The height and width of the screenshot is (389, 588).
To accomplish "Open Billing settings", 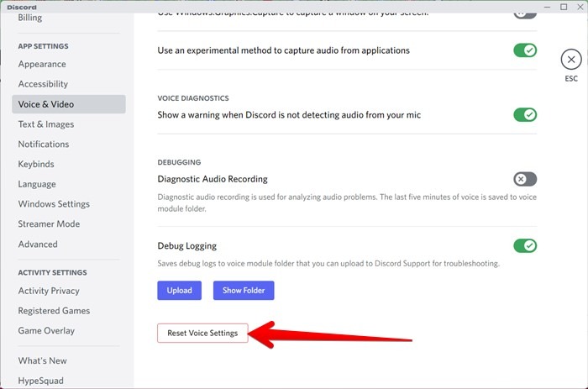I will [x=30, y=18].
